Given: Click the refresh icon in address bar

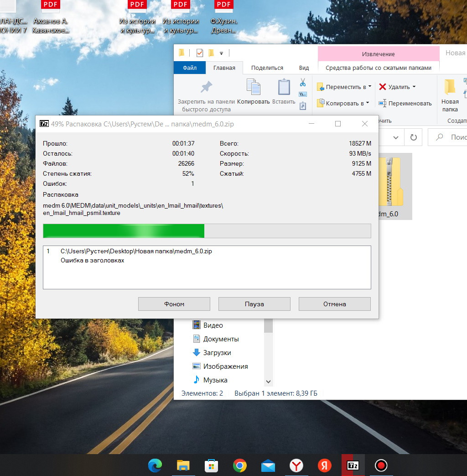Looking at the screenshot, I should click(413, 137).
